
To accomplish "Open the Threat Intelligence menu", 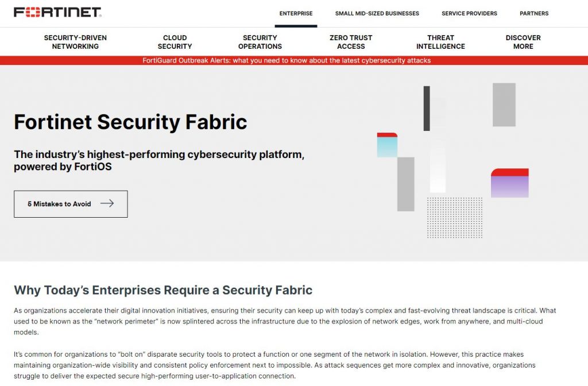I will point(440,42).
